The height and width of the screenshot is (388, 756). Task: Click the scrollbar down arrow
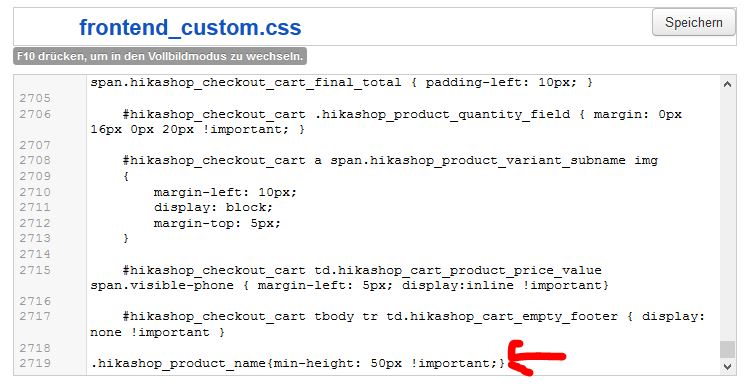click(728, 367)
